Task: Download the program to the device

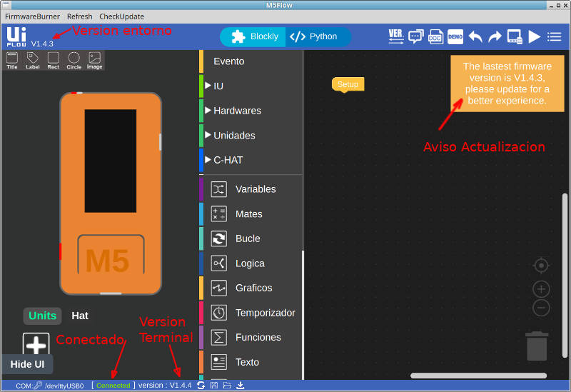Action: (x=241, y=386)
